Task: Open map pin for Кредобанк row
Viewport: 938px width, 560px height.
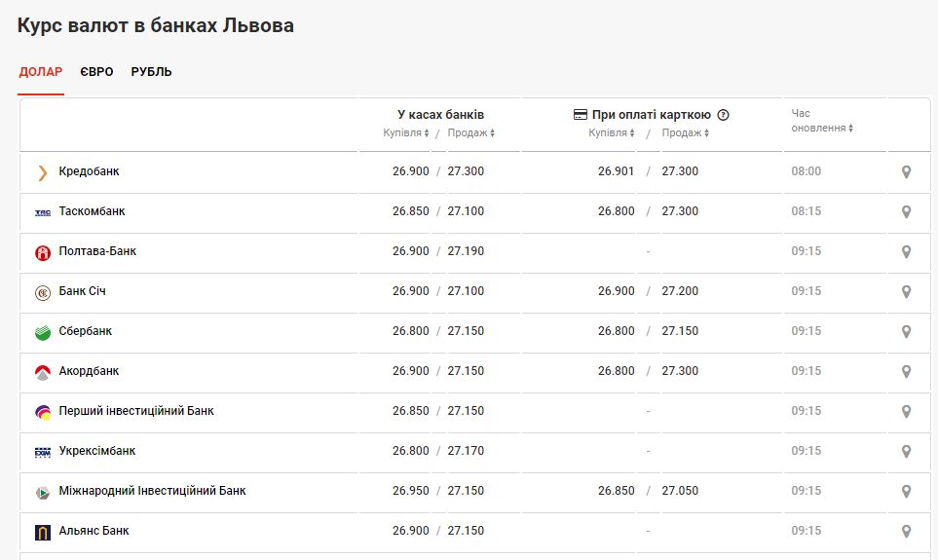Action: click(x=906, y=172)
